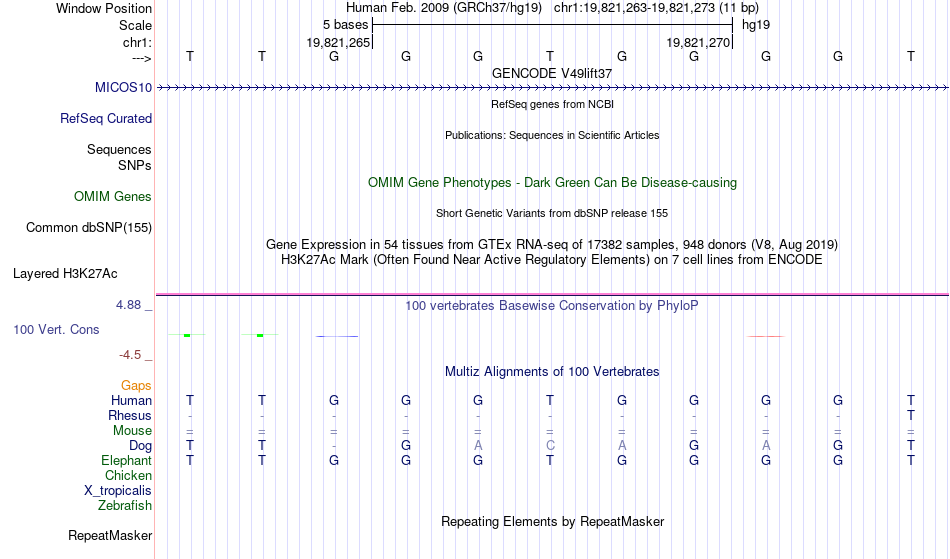Click the orange Gaps row label
This screenshot has height=559, width=950.
tap(136, 385)
